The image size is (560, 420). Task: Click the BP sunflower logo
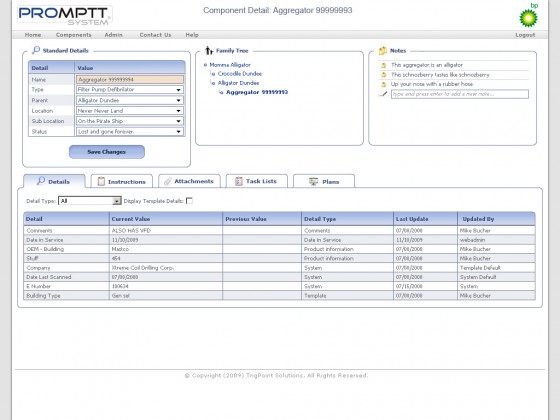[x=528, y=18]
